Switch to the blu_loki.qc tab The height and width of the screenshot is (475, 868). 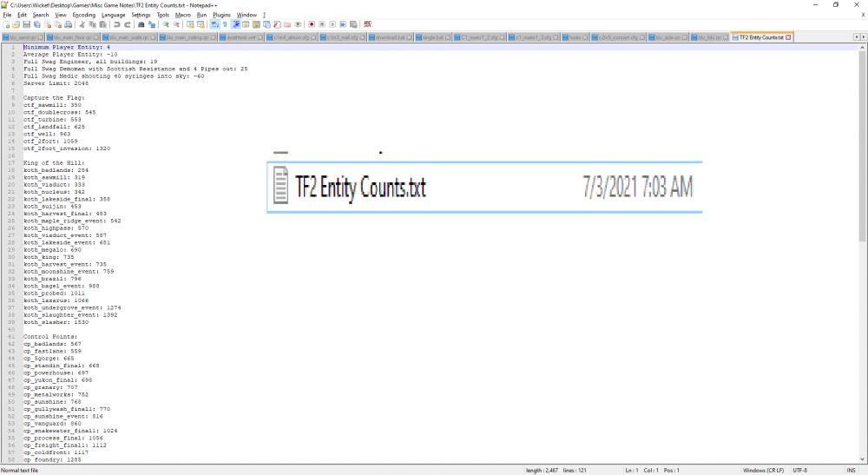[x=710, y=37]
